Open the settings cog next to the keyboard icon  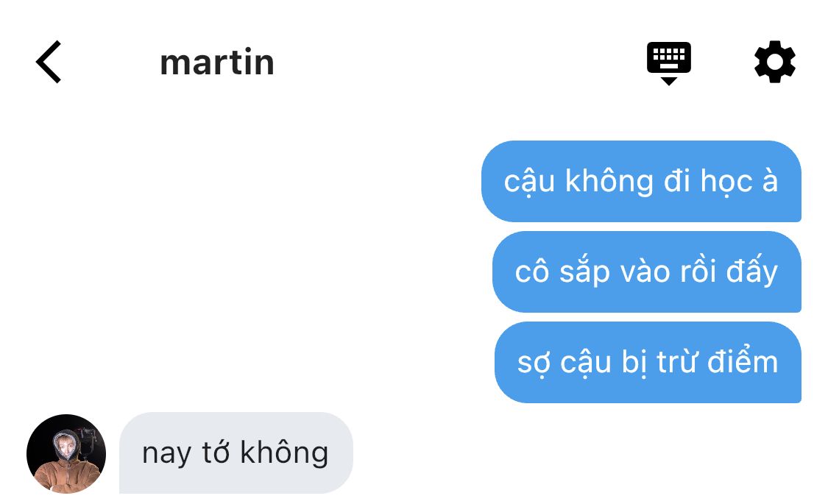[775, 62]
